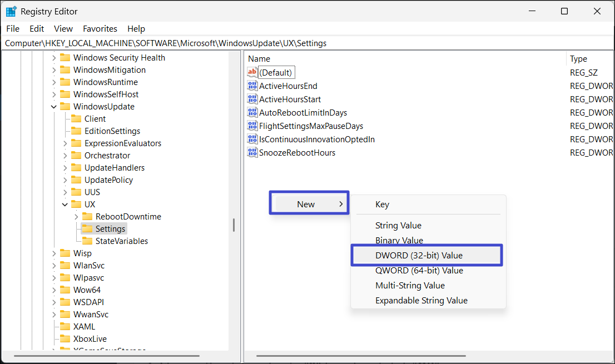Click the SnoozeRebootHours DWORD icon
This screenshot has height=364, width=615.
coord(252,153)
